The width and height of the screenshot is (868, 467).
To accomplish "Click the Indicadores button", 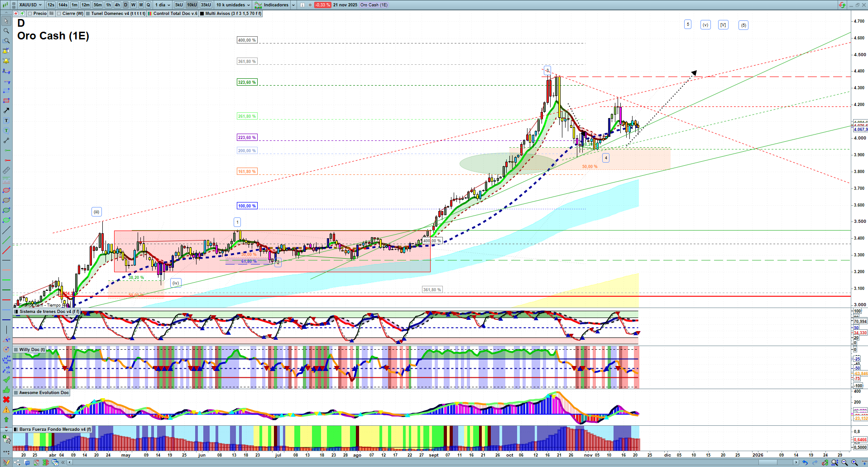I will point(276,5).
